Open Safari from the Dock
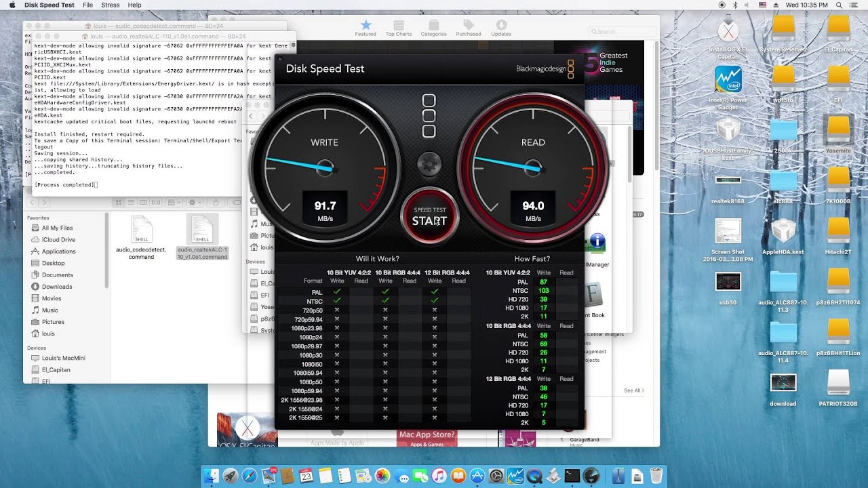The width and height of the screenshot is (868, 488). click(x=250, y=475)
